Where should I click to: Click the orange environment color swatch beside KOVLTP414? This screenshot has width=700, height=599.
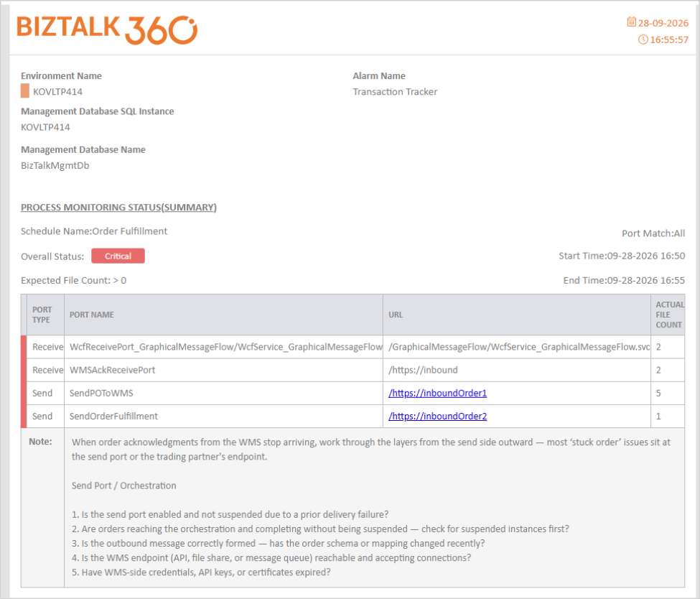25,91
